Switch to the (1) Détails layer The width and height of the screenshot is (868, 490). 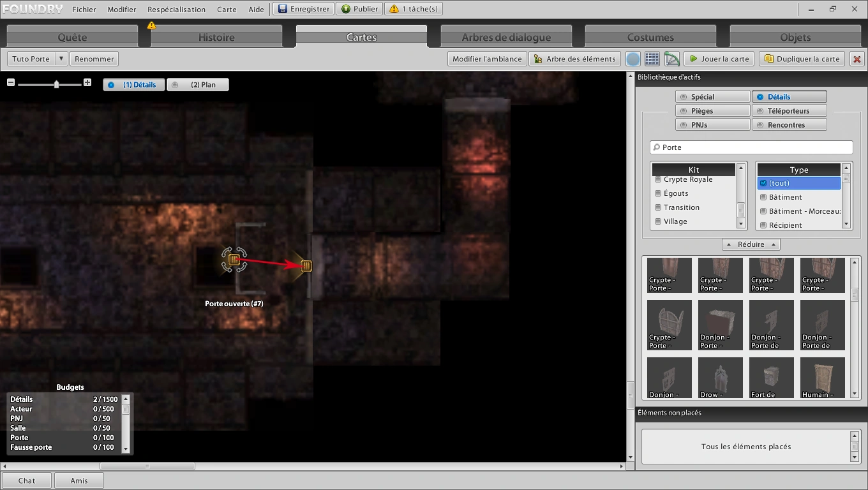tap(133, 85)
